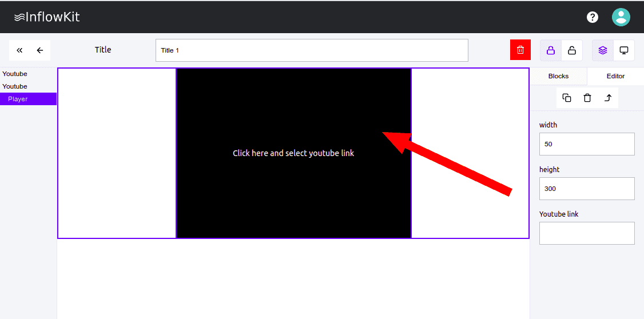Click the Youtube link input field
644x319 pixels.
pyautogui.click(x=587, y=233)
